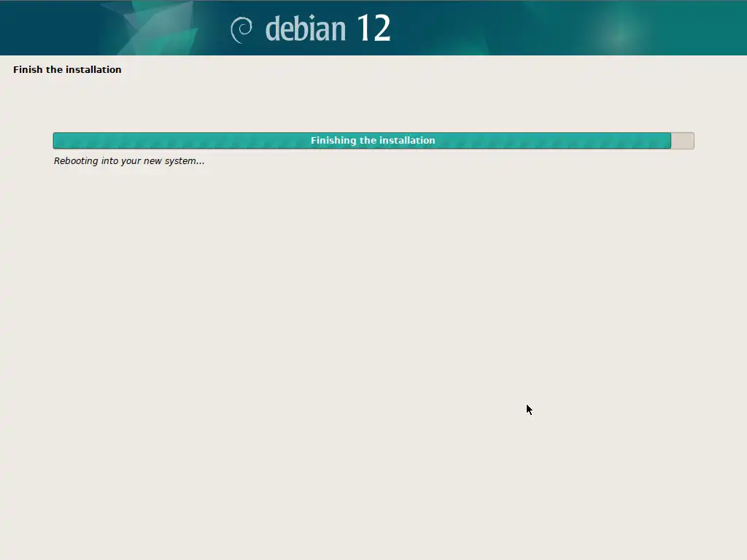Click the "Rebooting into your new system..." status

click(x=129, y=161)
